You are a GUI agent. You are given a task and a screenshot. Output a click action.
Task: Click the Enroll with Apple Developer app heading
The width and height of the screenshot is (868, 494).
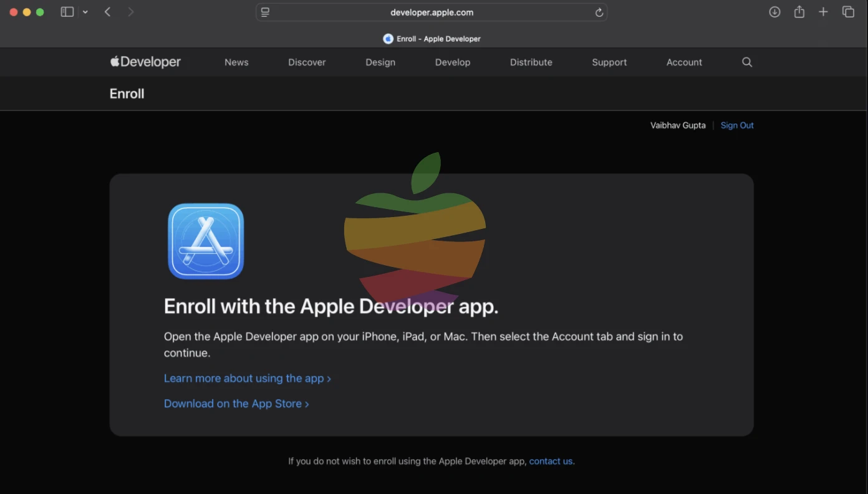[331, 306]
